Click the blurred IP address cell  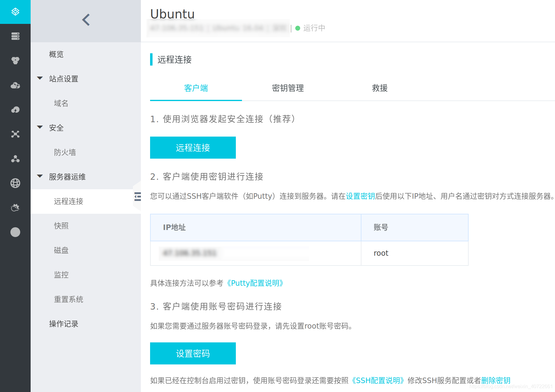point(256,253)
